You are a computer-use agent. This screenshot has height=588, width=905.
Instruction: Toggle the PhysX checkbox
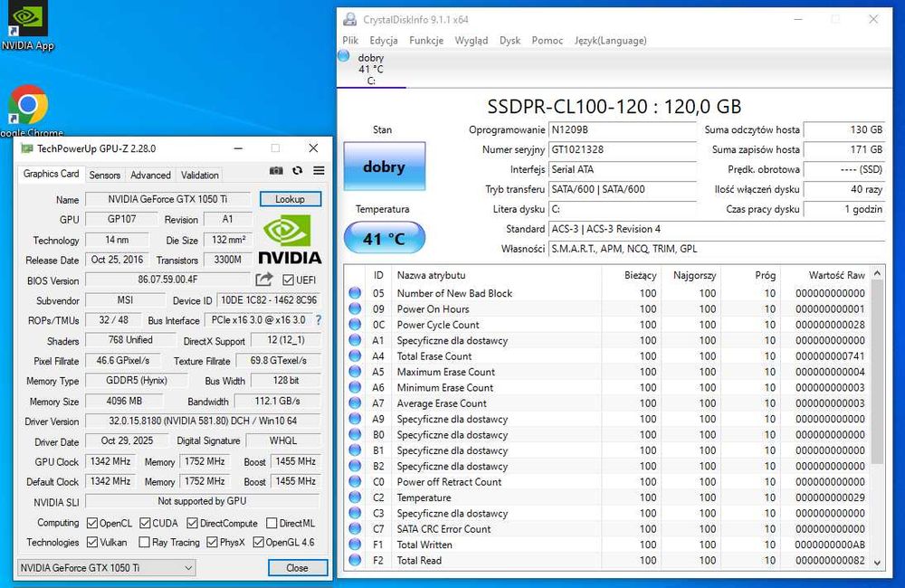212,543
